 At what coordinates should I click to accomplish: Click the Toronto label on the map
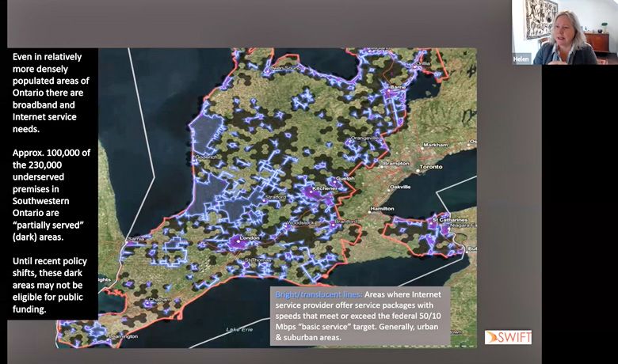[431, 167]
